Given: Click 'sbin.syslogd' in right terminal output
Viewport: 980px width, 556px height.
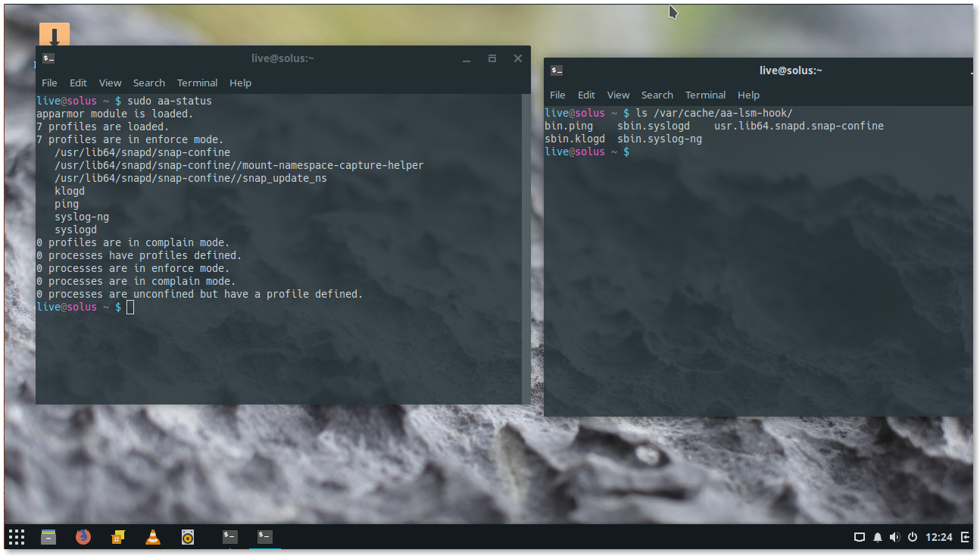Looking at the screenshot, I should coord(654,126).
